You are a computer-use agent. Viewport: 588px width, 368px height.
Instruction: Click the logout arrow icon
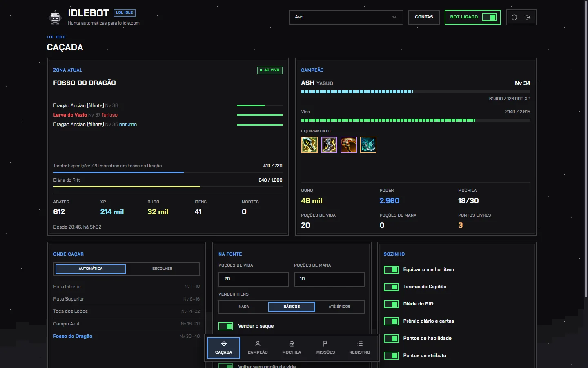click(528, 17)
